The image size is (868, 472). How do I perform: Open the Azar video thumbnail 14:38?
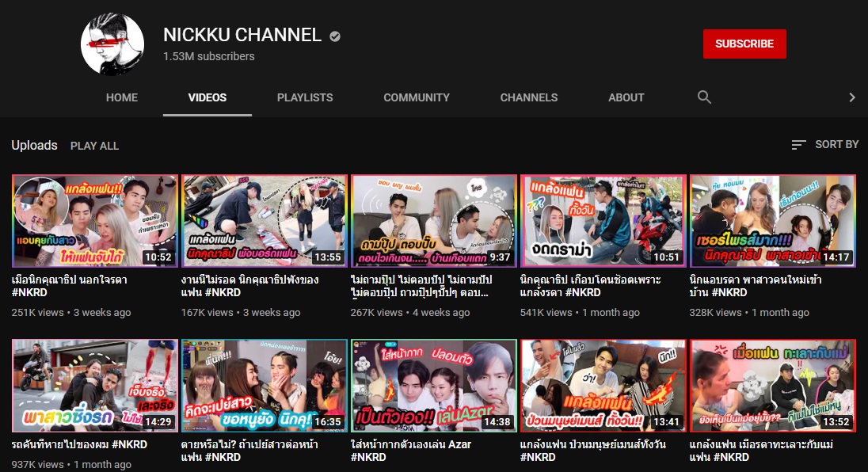[434, 386]
